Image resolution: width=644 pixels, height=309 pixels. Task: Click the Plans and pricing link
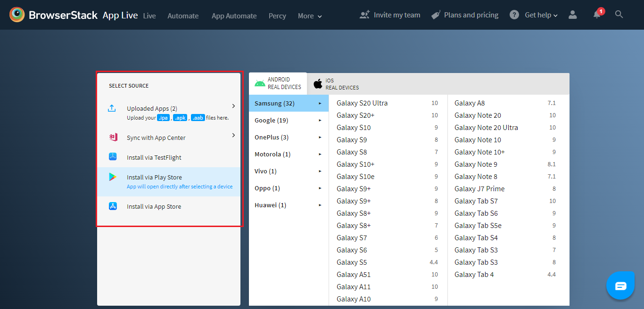click(471, 15)
